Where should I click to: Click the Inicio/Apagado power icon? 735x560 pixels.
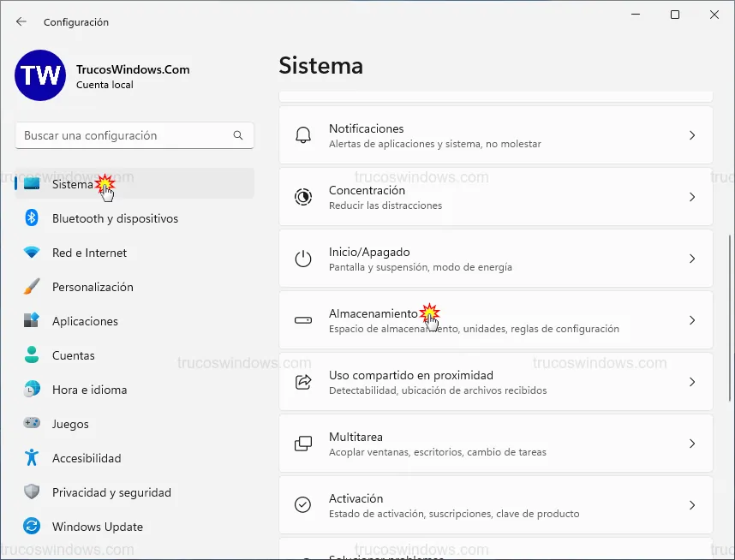[x=303, y=259]
